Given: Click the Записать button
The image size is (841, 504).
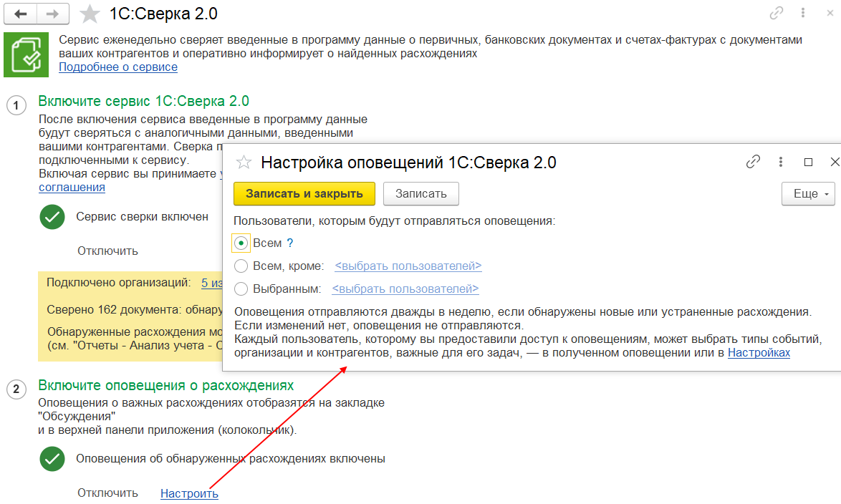Looking at the screenshot, I should point(421,193).
